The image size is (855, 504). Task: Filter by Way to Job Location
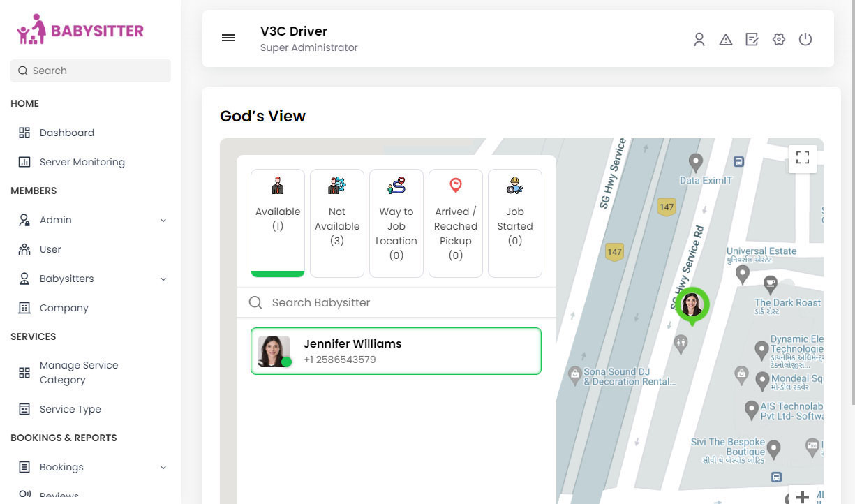[x=396, y=223]
